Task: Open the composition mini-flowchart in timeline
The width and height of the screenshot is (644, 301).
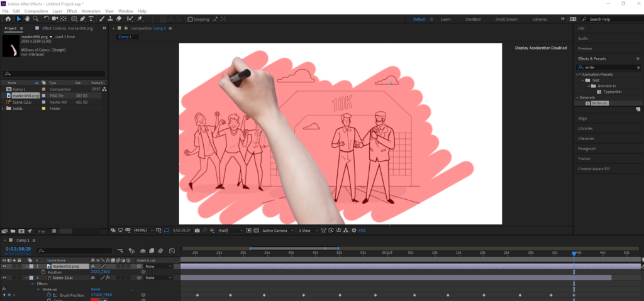Action: [121, 251]
